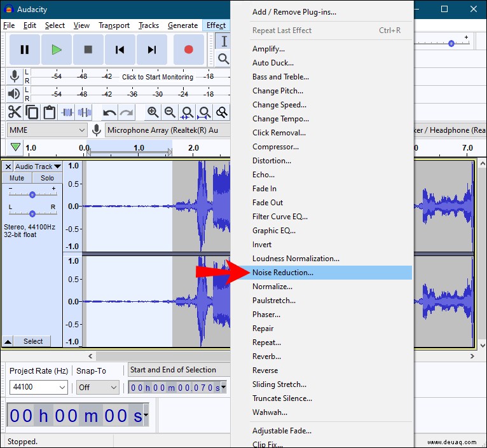Image resolution: width=487 pixels, height=448 pixels.
Task: Choose Compressor from the Effect menu
Action: [x=331, y=147]
